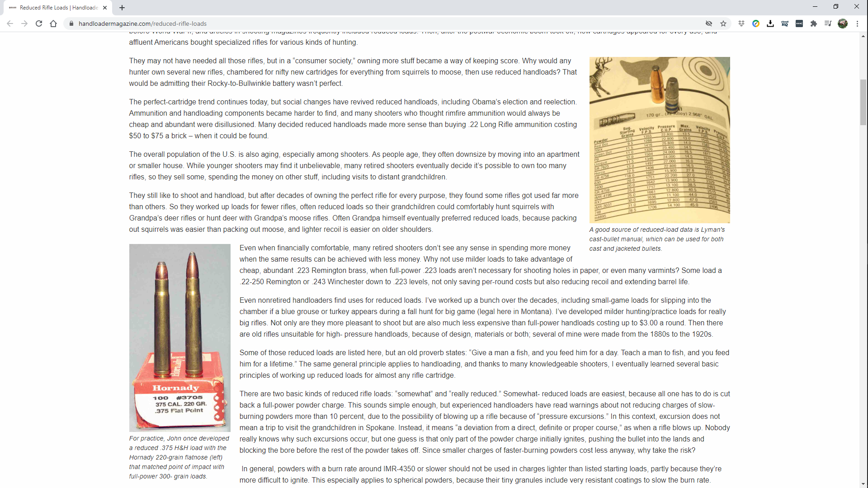The height and width of the screenshot is (488, 868).
Task: Click paragraph starting 'There are two basic kinds'
Action: pos(485,422)
